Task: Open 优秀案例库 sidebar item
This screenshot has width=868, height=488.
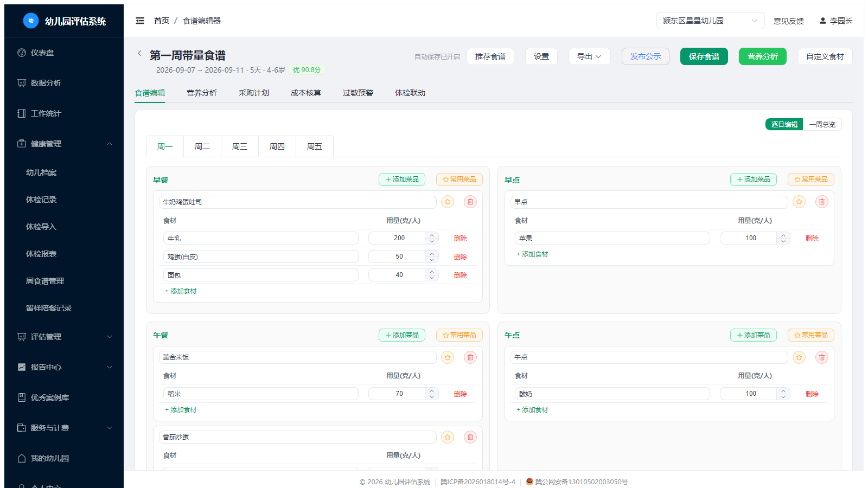Action: (x=64, y=397)
